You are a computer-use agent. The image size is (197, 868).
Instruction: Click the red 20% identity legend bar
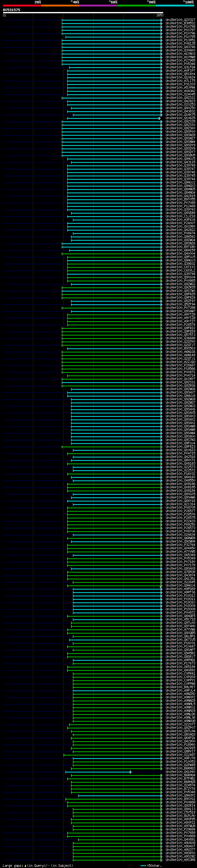pos(22,6)
